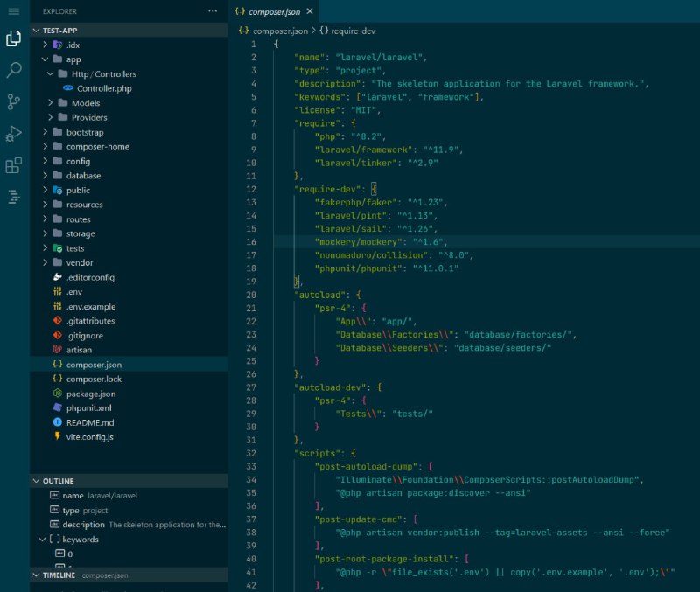Viewport: 700px width, 592px height.
Task: Open the Source Control view
Action: tap(14, 101)
